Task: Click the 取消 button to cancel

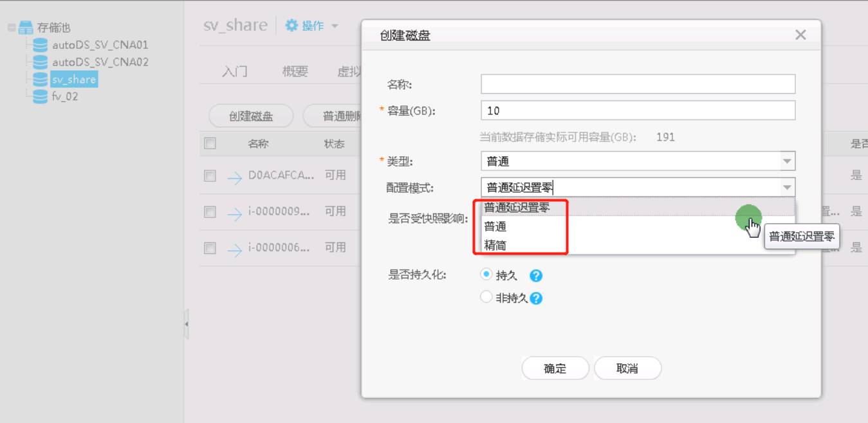Action: point(627,368)
